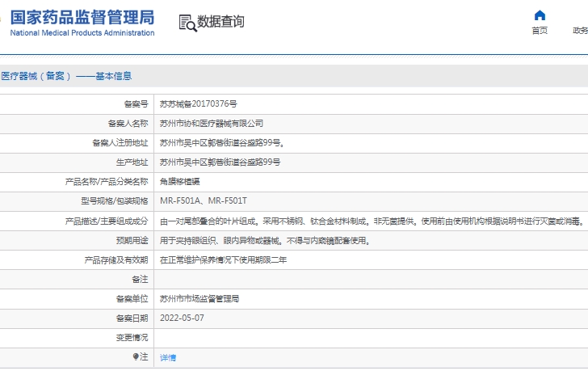Select the 产品名称/产品分类名称 label
588x371 pixels.
click(x=107, y=182)
